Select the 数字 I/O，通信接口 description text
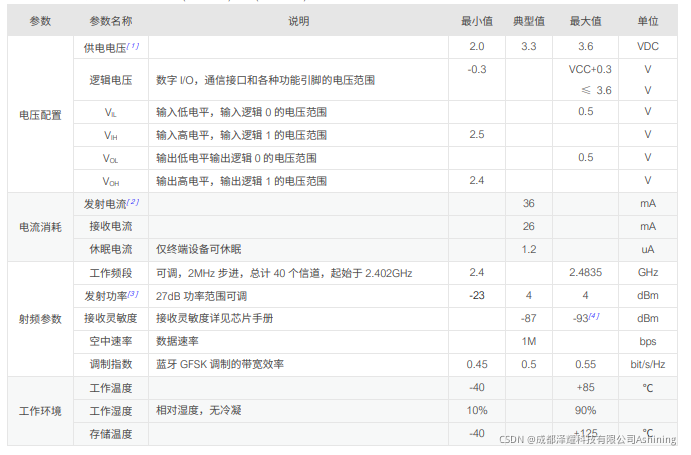Screen dimensions: 691x455 click(x=265, y=80)
